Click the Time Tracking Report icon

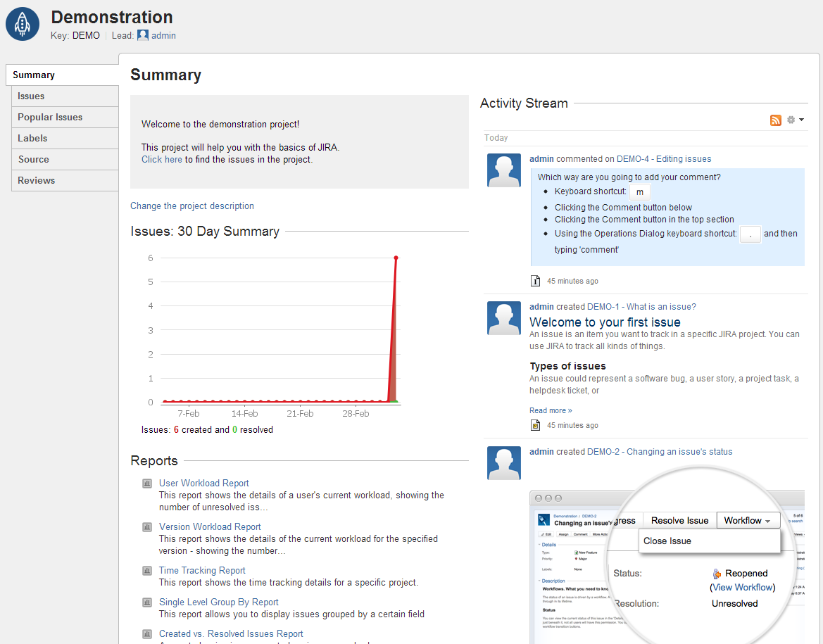point(147,571)
